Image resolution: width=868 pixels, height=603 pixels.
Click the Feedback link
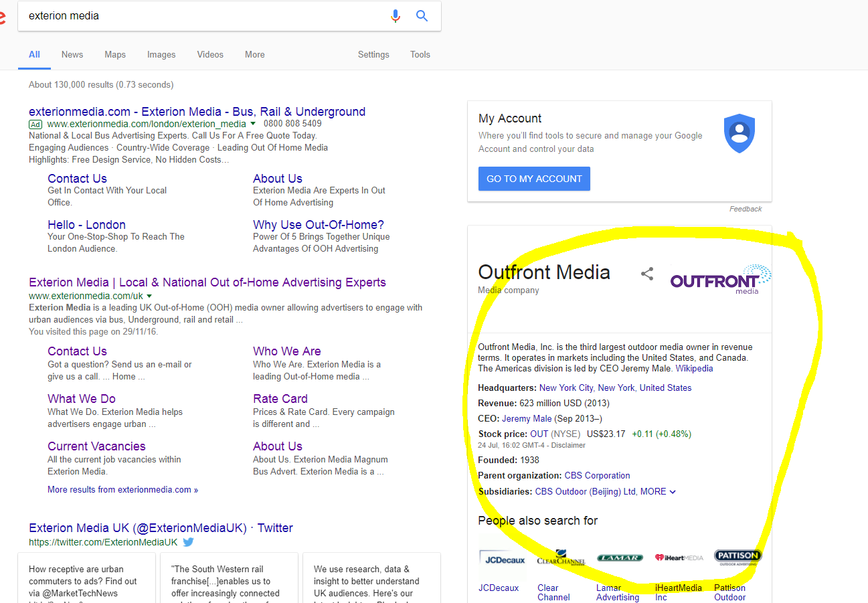click(746, 209)
